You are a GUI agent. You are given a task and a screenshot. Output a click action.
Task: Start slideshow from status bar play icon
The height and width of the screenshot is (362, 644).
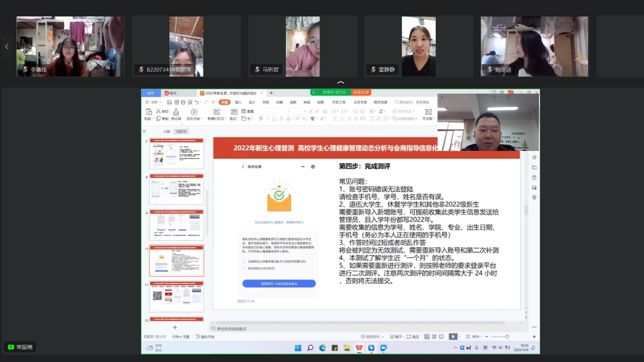coord(453,337)
